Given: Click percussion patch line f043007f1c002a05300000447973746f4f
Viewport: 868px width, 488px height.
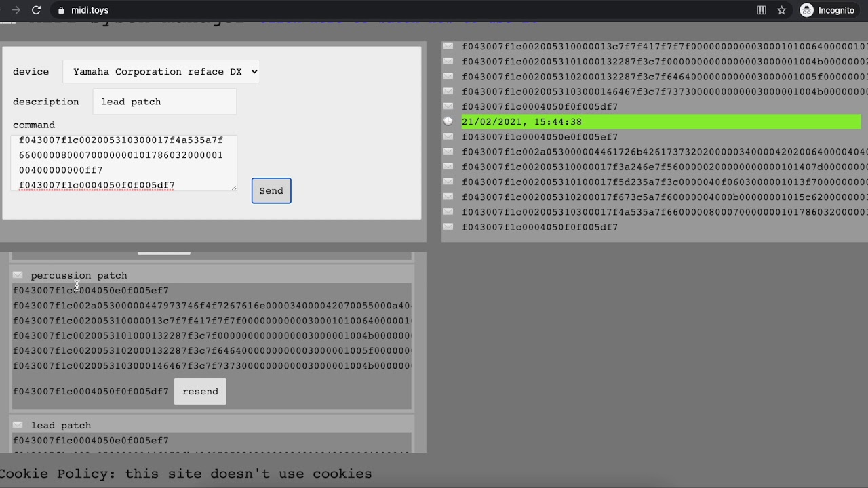Looking at the screenshot, I should click(x=212, y=306).
